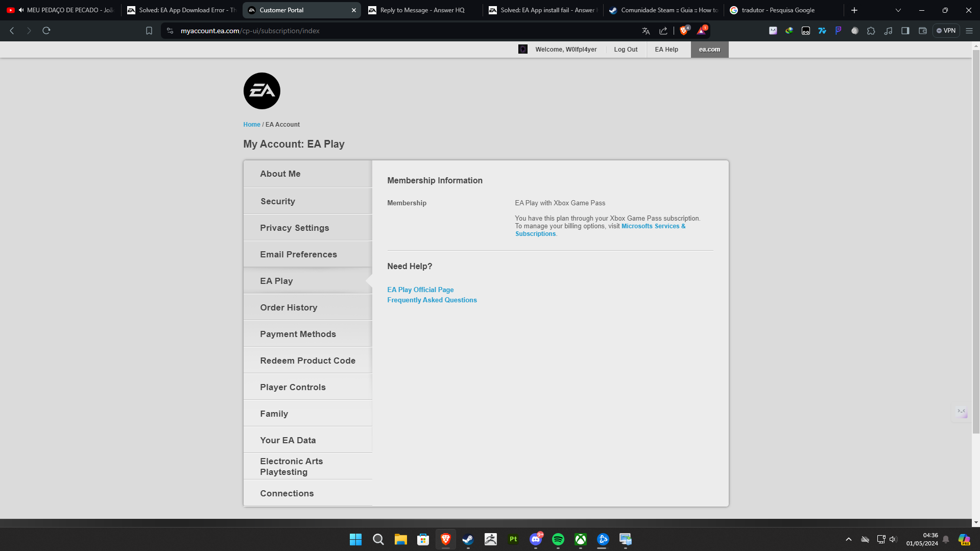Open the browser hamburger menu
The height and width of the screenshot is (551, 980).
tap(969, 31)
